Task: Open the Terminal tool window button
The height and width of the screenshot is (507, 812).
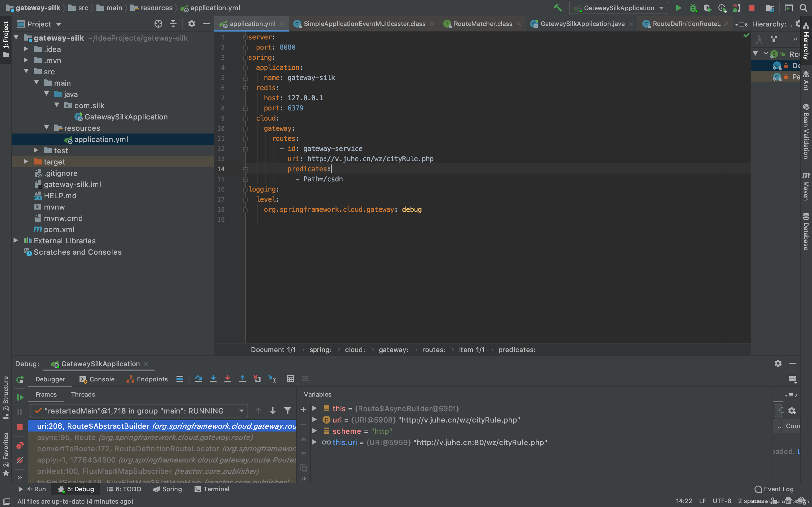Action: point(212,489)
